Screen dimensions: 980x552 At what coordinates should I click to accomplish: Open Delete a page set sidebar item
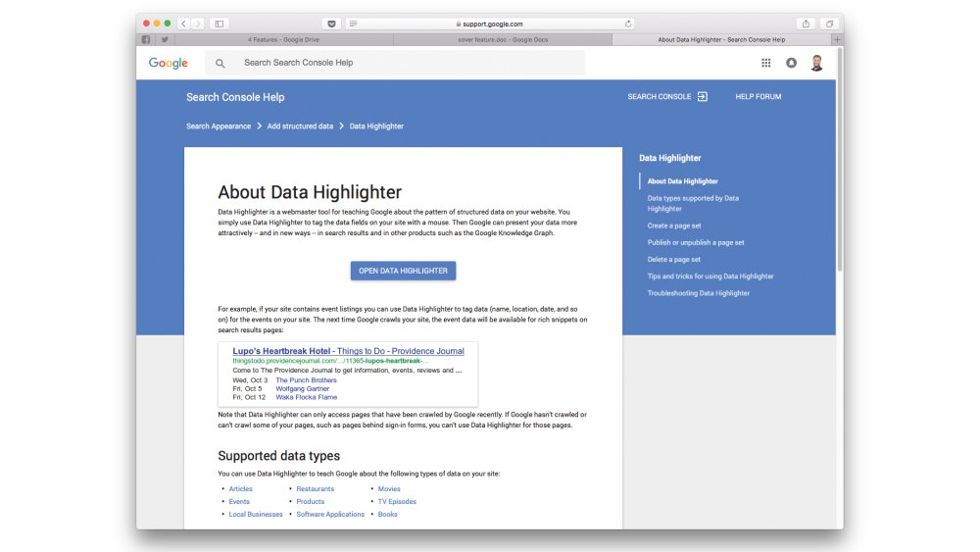[674, 260]
